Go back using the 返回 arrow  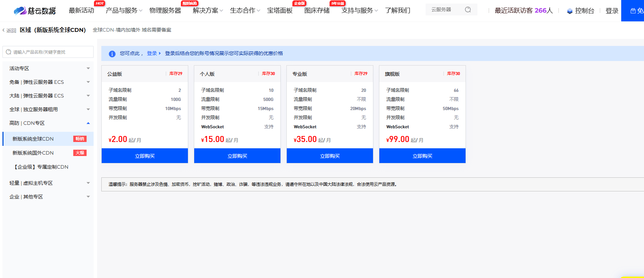point(9,30)
